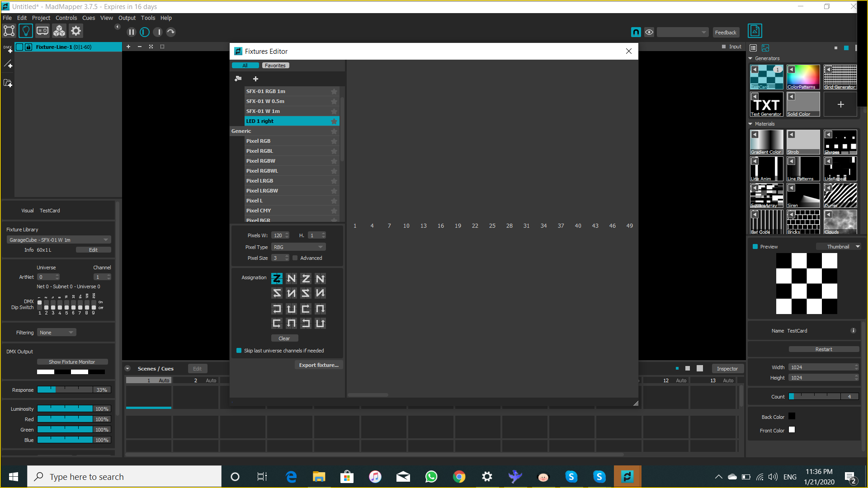Click the All fixtures tab

point(245,65)
